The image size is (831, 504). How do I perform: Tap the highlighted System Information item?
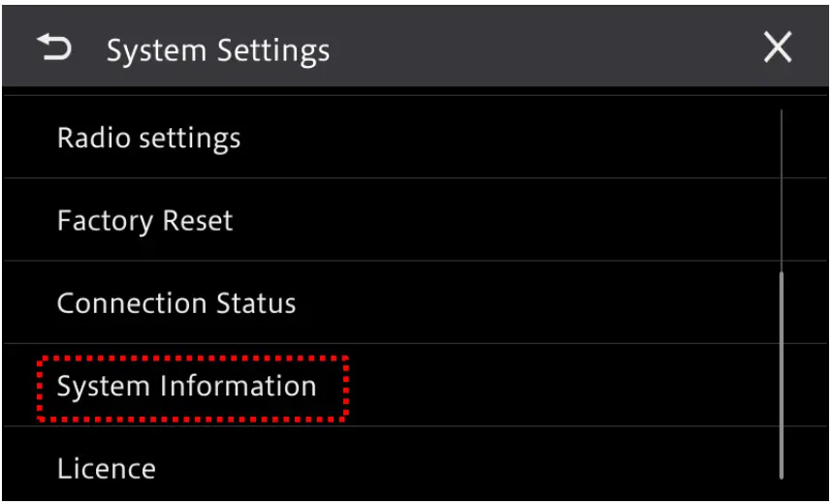pos(187,387)
